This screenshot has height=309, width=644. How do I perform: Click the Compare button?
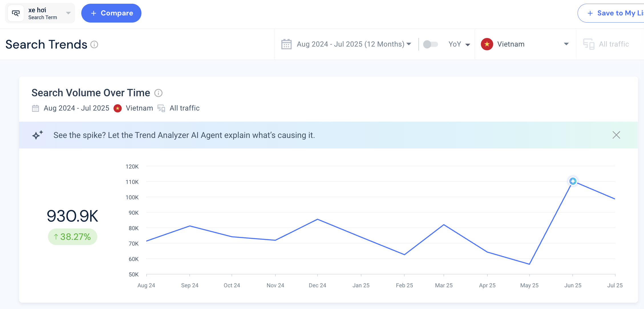[111, 13]
